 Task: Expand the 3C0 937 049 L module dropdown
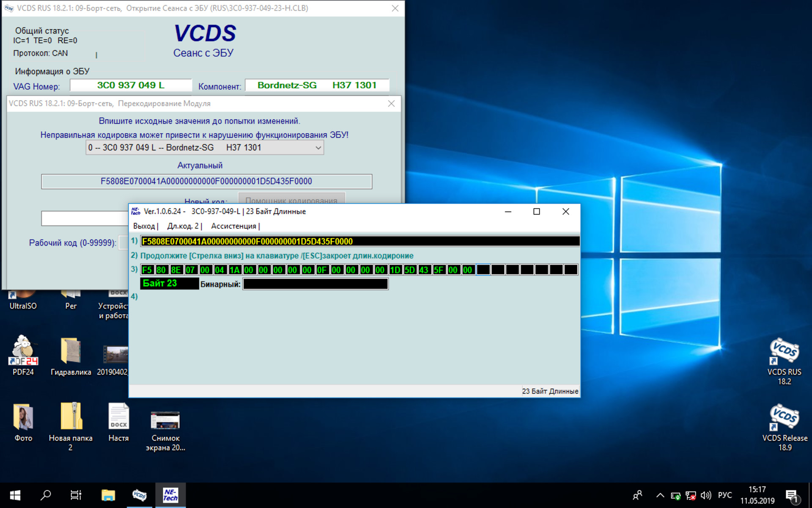pyautogui.click(x=205, y=148)
